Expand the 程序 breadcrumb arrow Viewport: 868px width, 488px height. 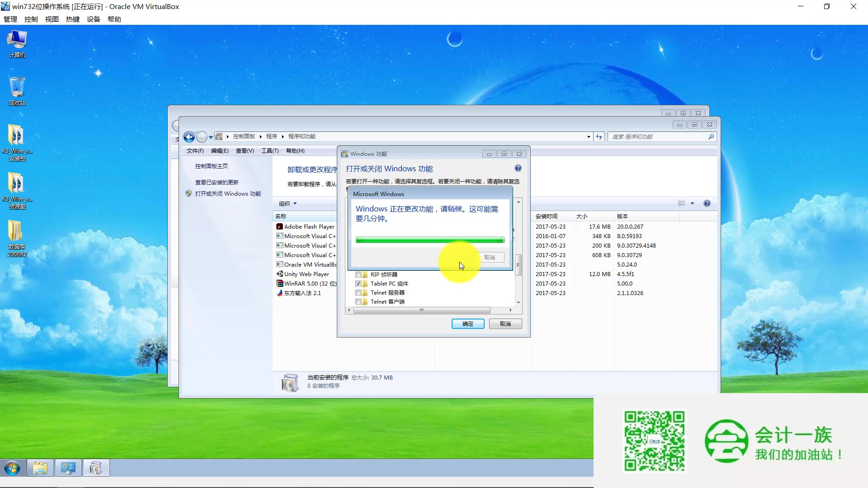(x=283, y=136)
